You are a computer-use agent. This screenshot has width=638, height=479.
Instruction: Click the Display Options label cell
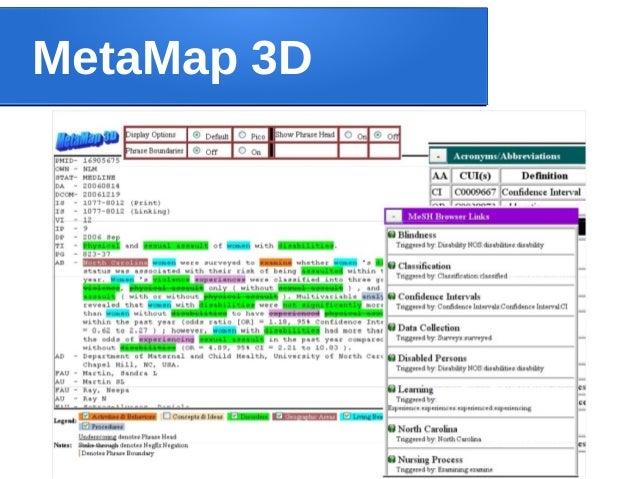pyautogui.click(x=155, y=135)
